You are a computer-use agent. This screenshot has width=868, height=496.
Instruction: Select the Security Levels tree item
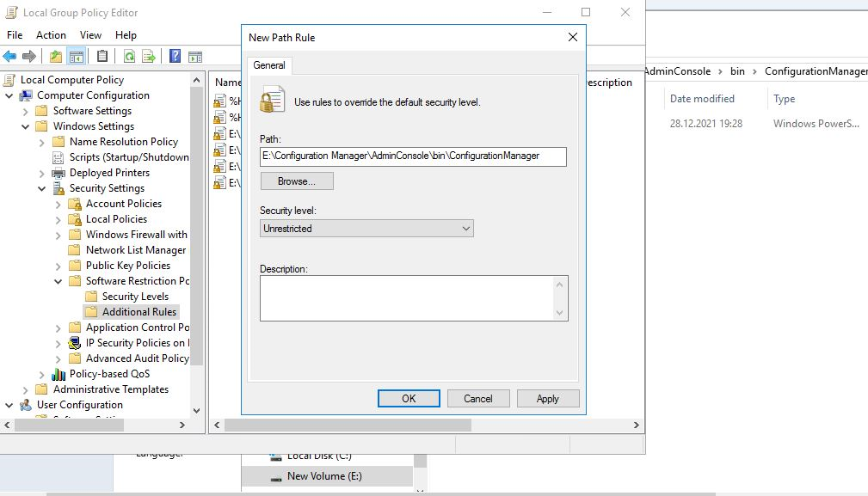click(135, 297)
